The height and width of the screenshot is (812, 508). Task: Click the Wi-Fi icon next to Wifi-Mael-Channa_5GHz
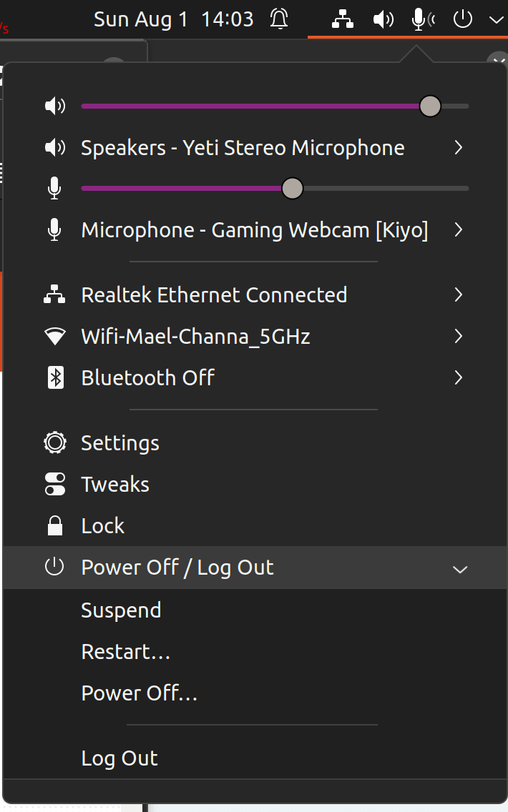[x=55, y=336]
